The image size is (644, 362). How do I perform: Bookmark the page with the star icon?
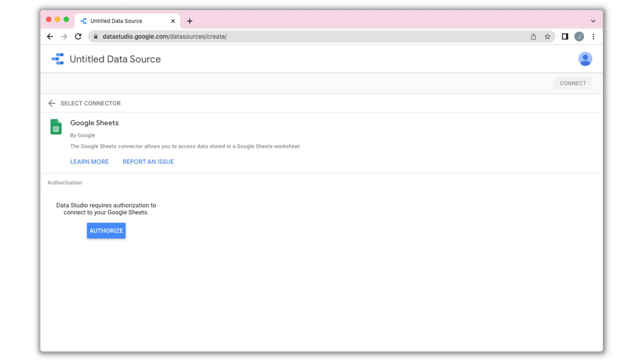click(547, 37)
